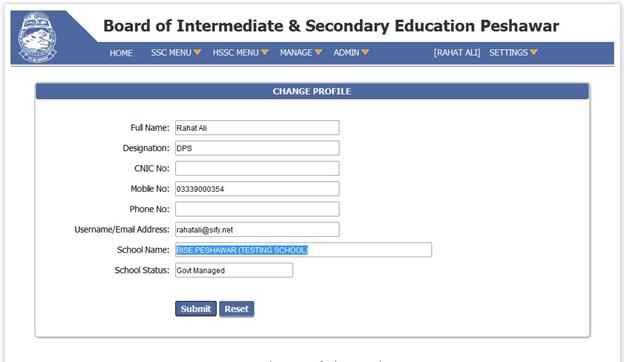Expand the HSSC MENU dropdown arrow

click(265, 52)
